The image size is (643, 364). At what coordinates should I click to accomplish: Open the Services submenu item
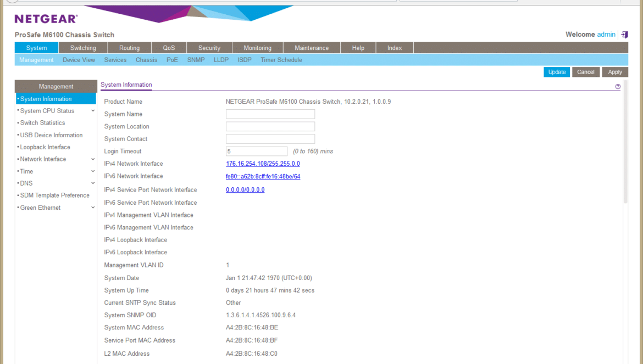coord(115,60)
